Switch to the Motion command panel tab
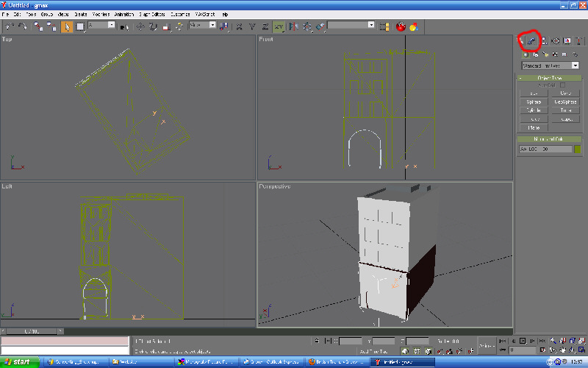Viewport: 588px width, 368px height. click(556, 40)
